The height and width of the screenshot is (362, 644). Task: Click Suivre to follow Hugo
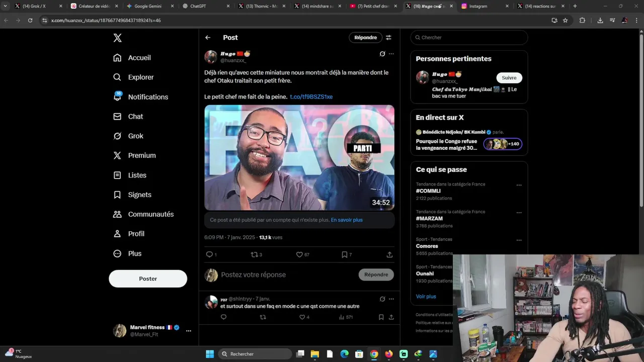pyautogui.click(x=509, y=78)
